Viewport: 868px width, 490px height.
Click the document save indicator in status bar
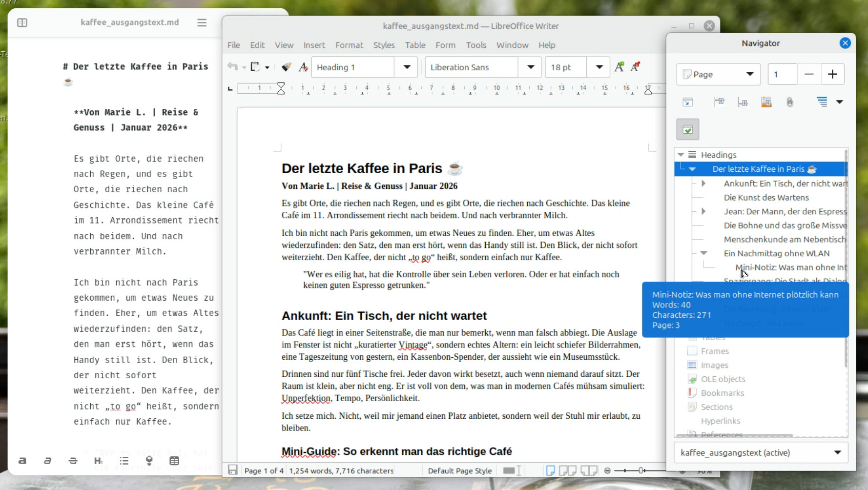coord(233,470)
